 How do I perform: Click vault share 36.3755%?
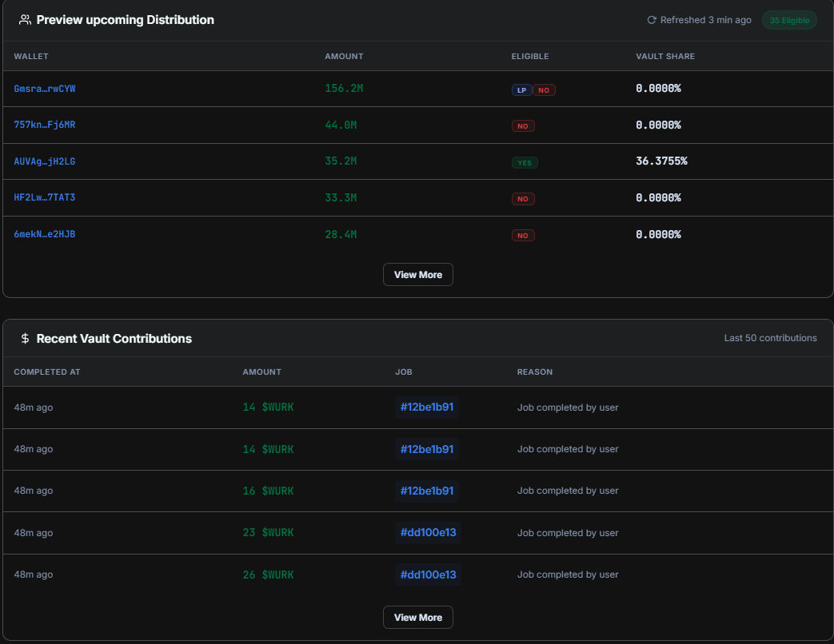pos(661,161)
